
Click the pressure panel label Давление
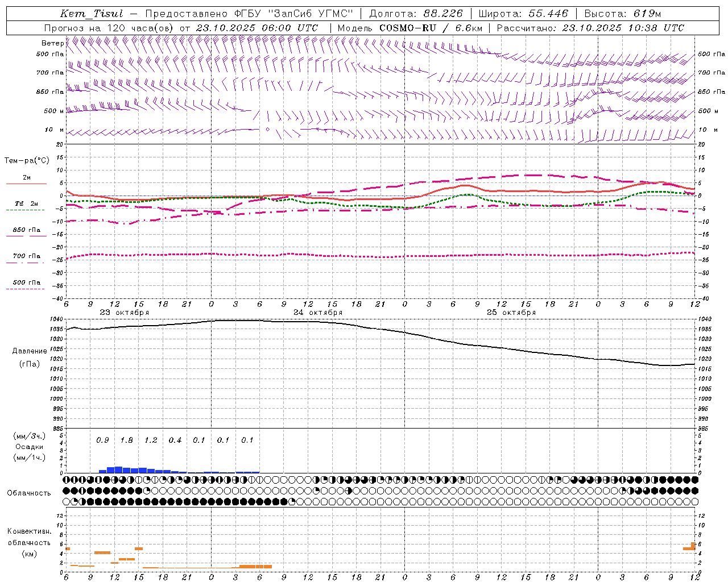coord(30,351)
